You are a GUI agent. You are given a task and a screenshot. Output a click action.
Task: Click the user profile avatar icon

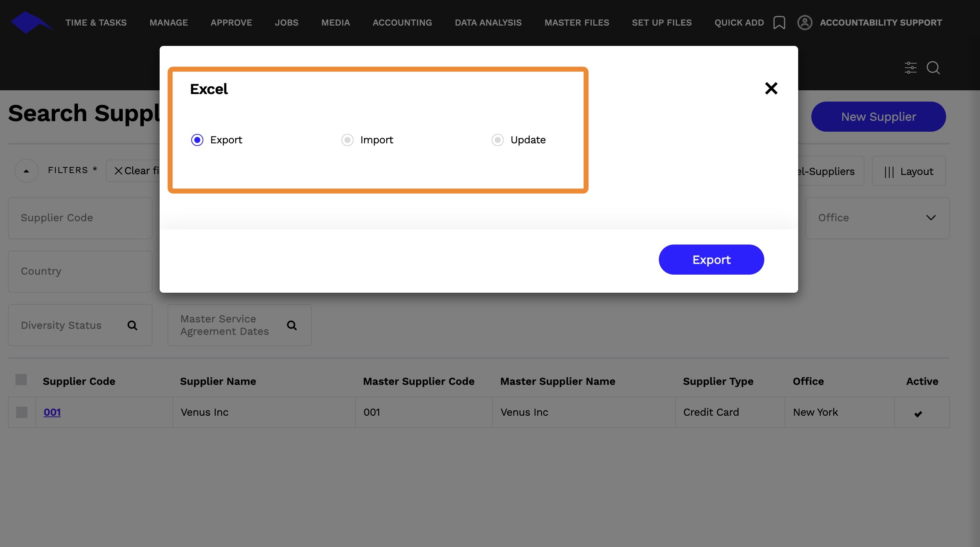(x=804, y=23)
